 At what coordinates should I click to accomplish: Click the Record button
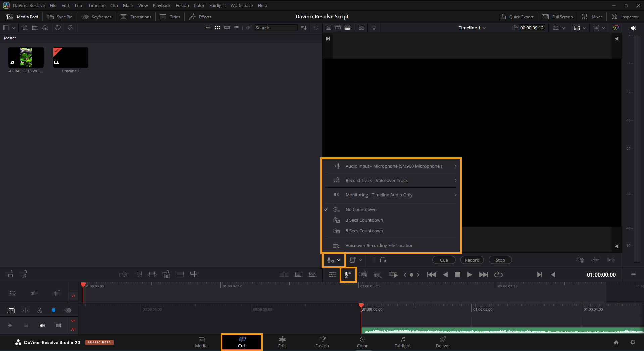pos(472,260)
